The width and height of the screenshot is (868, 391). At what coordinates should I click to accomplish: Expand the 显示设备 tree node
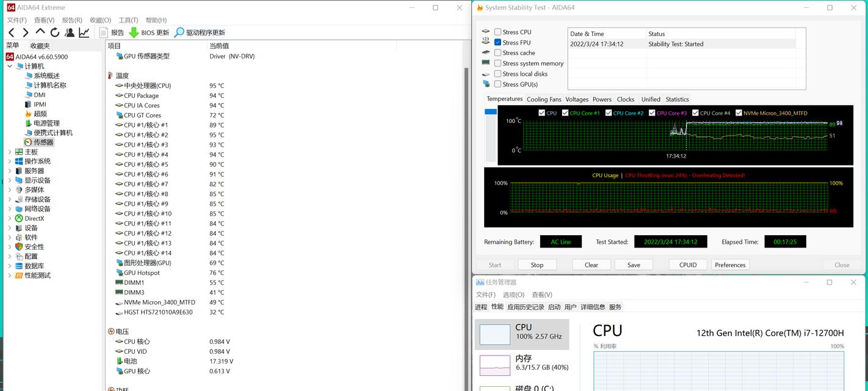click(x=10, y=180)
